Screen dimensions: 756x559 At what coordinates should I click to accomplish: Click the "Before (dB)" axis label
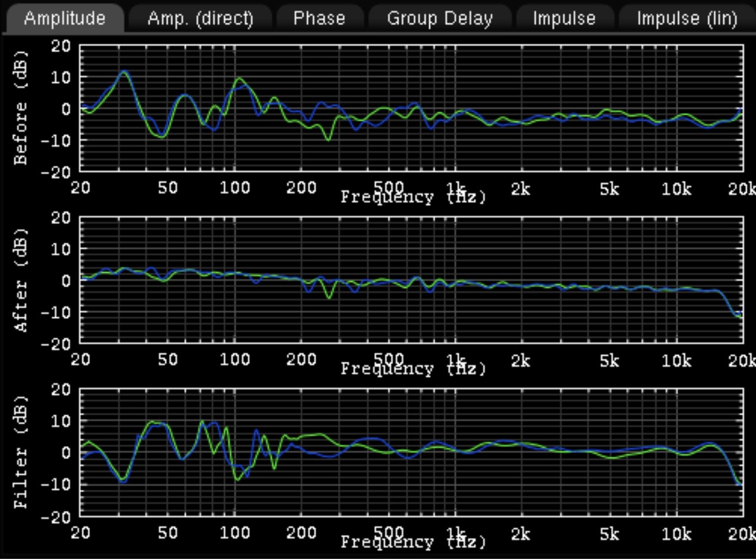coord(20,108)
